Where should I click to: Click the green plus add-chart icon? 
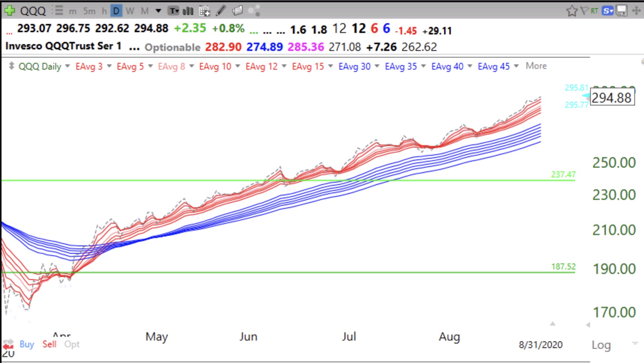(x=9, y=10)
